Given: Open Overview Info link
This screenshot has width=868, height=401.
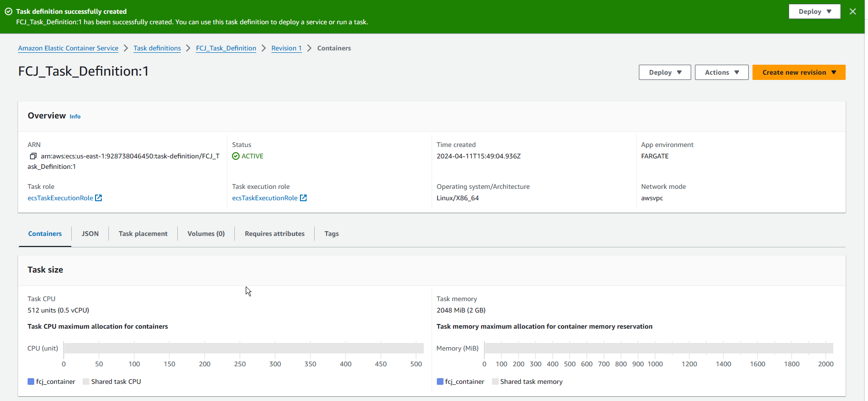Looking at the screenshot, I should (x=75, y=117).
